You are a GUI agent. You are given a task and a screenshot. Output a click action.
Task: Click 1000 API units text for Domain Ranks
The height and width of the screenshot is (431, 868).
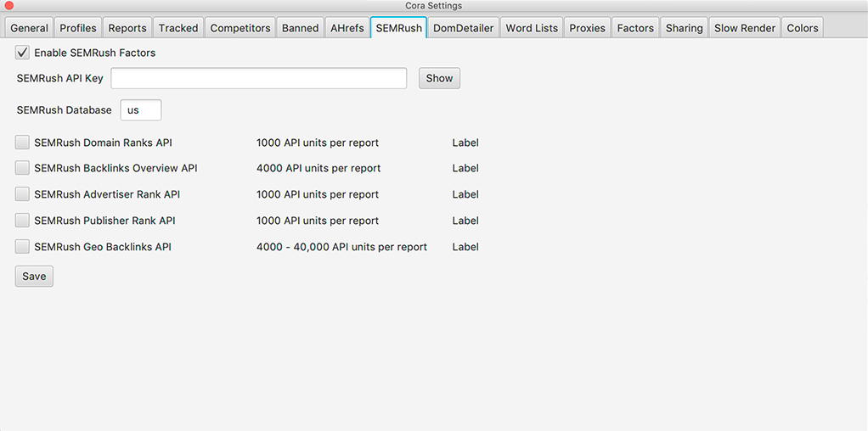coord(318,143)
